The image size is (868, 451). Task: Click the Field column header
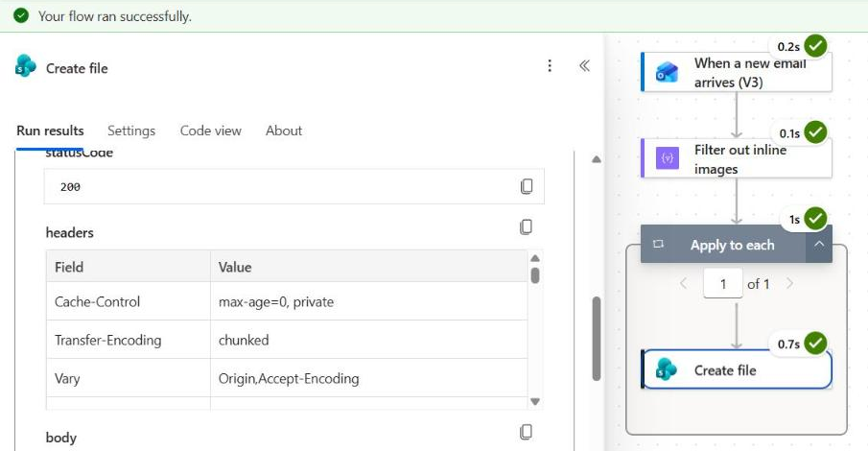pyautogui.click(x=128, y=267)
